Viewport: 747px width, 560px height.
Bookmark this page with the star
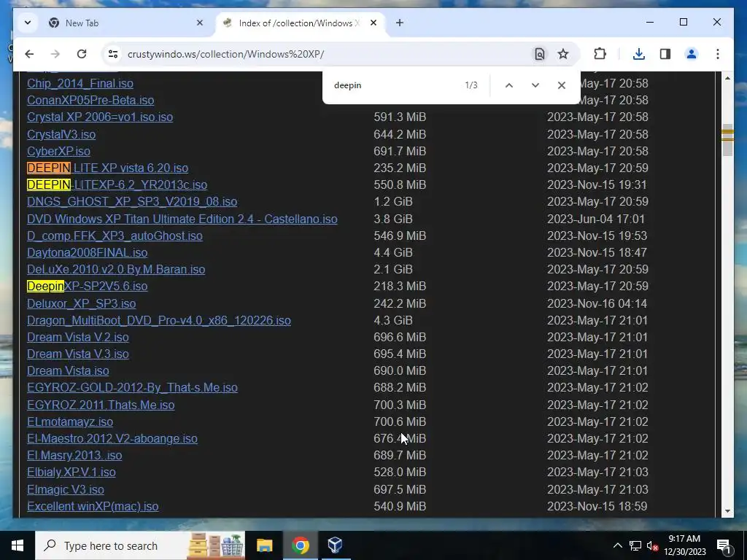click(x=563, y=54)
